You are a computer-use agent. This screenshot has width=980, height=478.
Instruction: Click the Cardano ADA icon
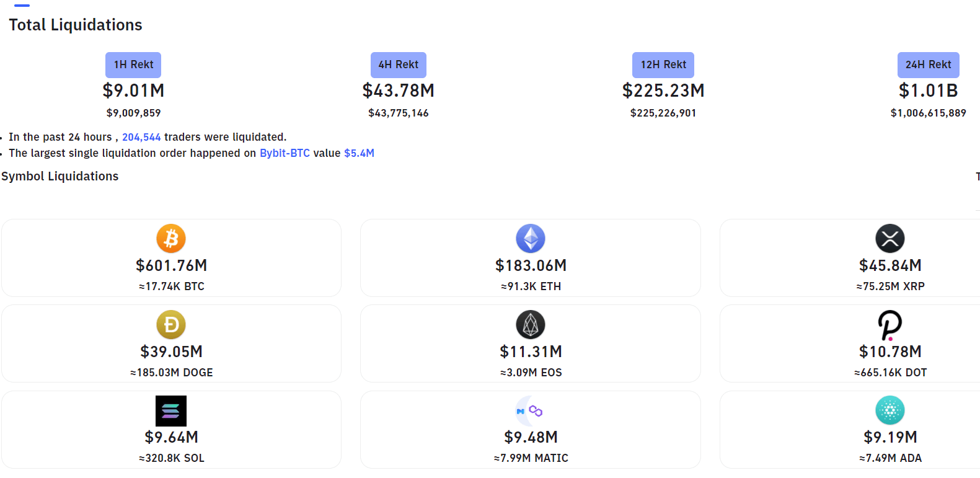[x=890, y=410]
